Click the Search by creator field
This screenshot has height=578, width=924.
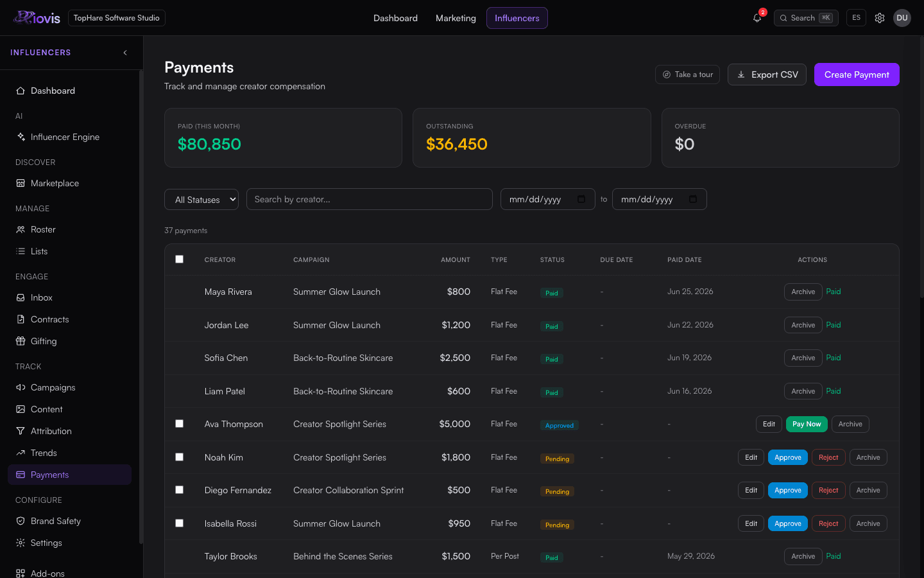tap(370, 199)
